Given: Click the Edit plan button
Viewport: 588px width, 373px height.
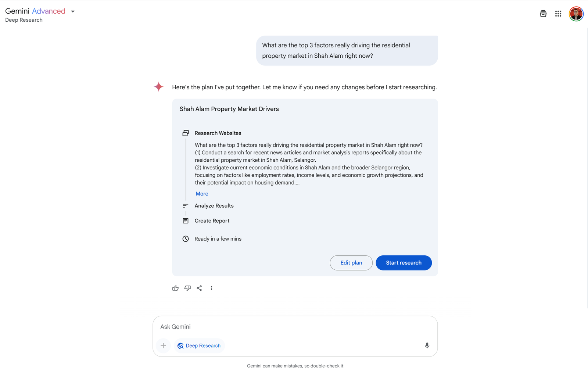Looking at the screenshot, I should click(351, 263).
